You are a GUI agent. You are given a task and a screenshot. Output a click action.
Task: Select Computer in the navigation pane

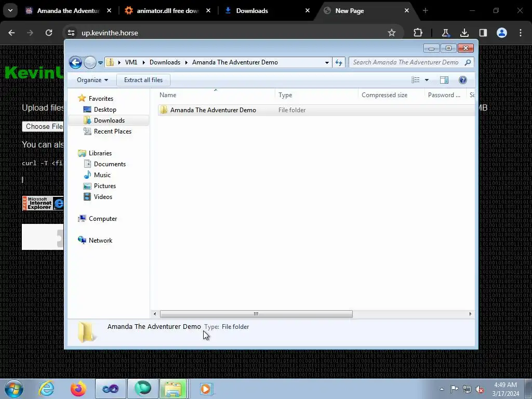[103, 219]
